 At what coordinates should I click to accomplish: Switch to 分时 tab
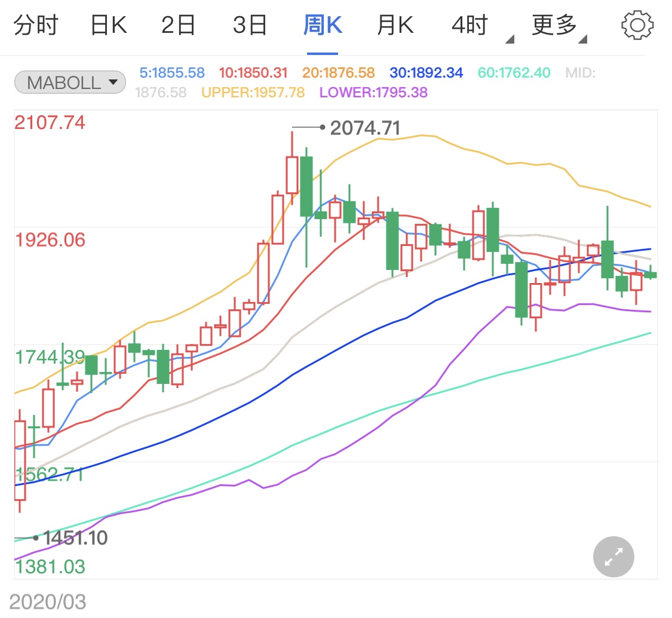[36, 25]
